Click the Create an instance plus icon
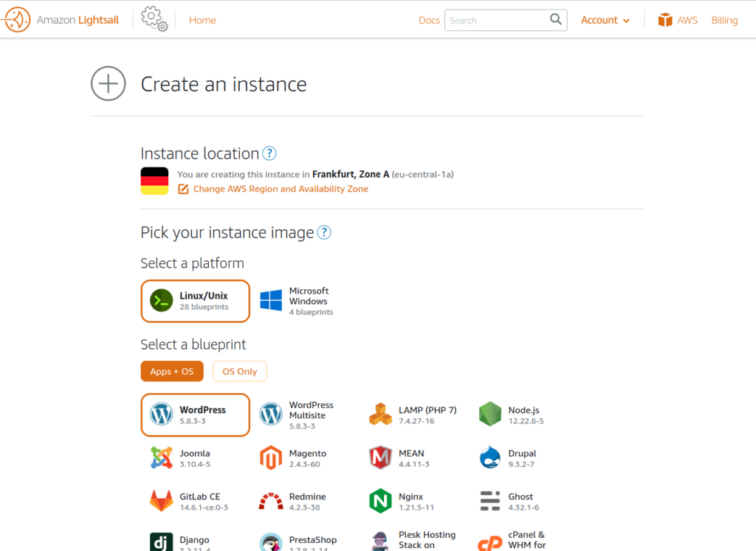The height and width of the screenshot is (551, 756). coord(109,83)
